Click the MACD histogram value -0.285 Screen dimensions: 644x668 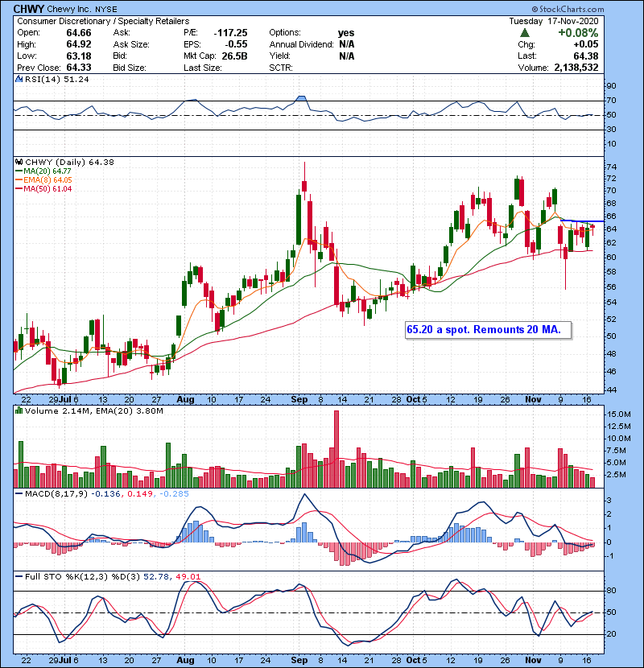click(174, 494)
